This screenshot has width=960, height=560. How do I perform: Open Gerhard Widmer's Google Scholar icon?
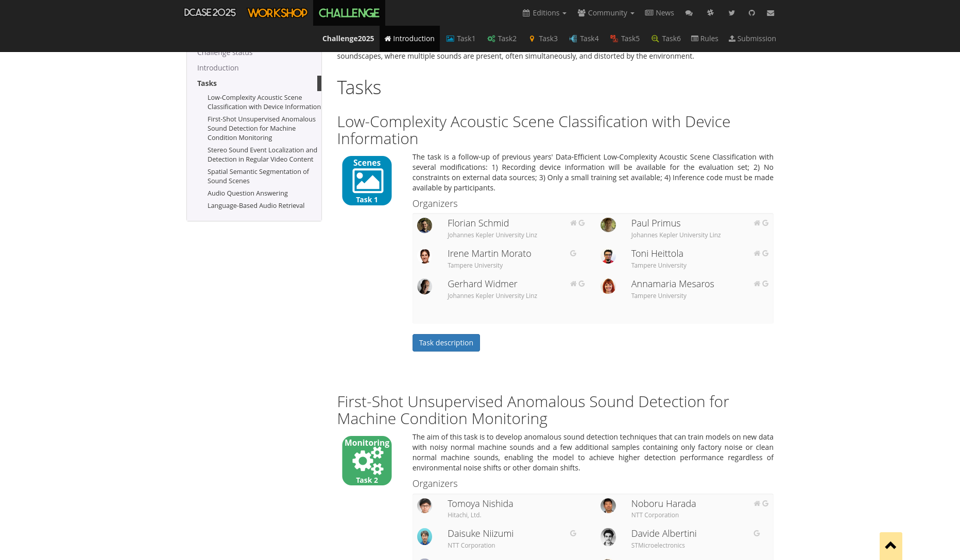click(581, 284)
